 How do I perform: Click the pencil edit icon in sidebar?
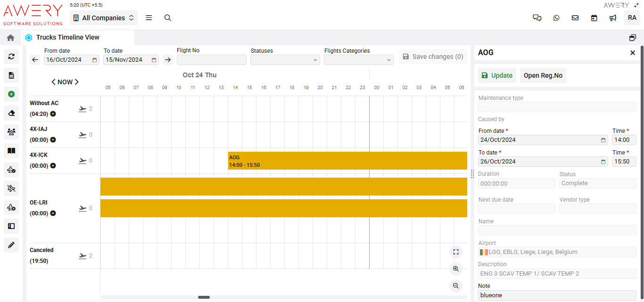[x=11, y=245]
